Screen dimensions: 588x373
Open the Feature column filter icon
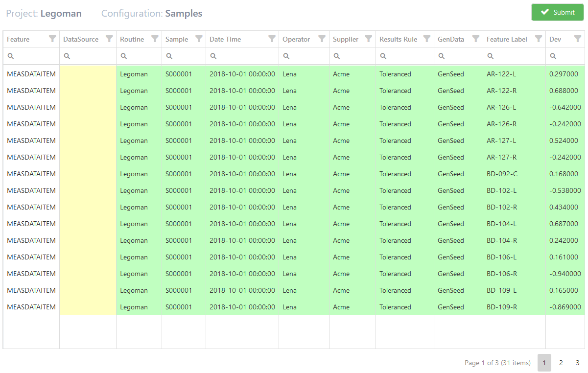point(52,39)
